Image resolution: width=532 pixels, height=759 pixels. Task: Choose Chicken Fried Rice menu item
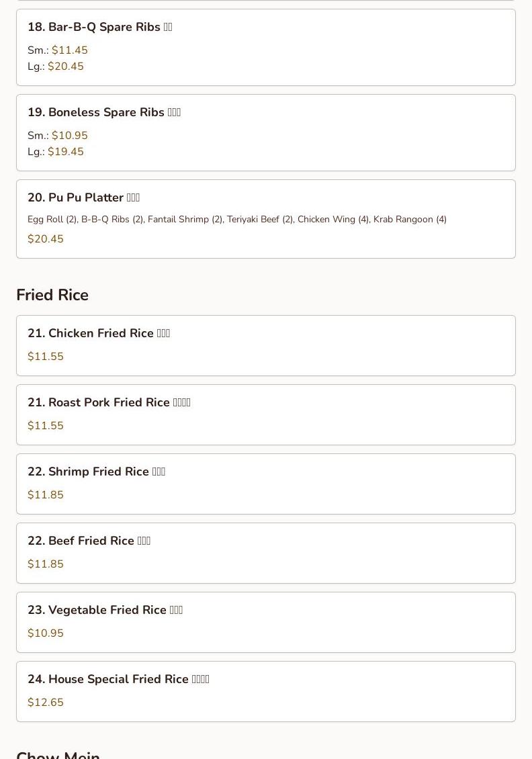[x=266, y=346]
